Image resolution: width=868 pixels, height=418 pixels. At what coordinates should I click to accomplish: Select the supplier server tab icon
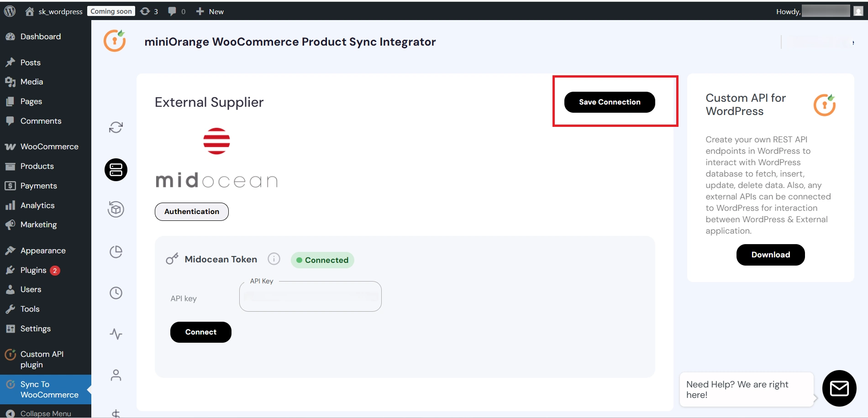click(x=116, y=170)
